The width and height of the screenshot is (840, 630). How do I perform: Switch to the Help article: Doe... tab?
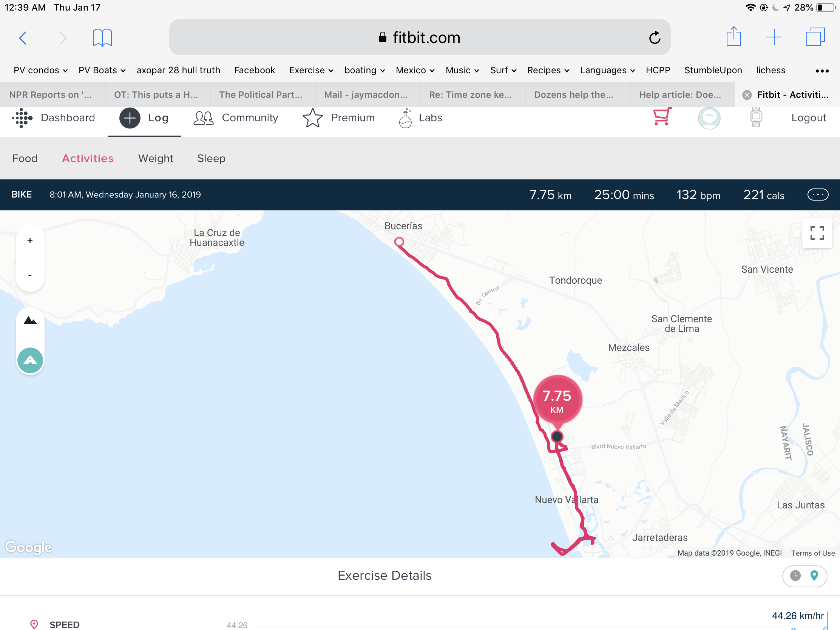(x=682, y=95)
